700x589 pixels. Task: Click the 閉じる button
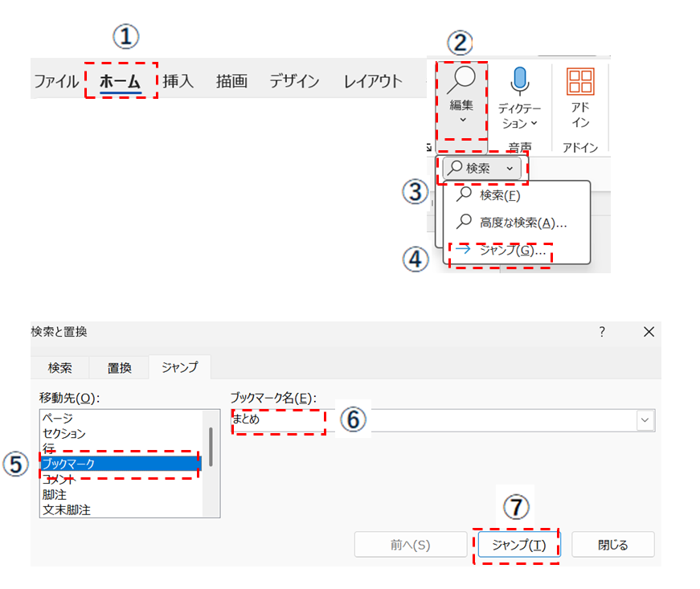[612, 544]
